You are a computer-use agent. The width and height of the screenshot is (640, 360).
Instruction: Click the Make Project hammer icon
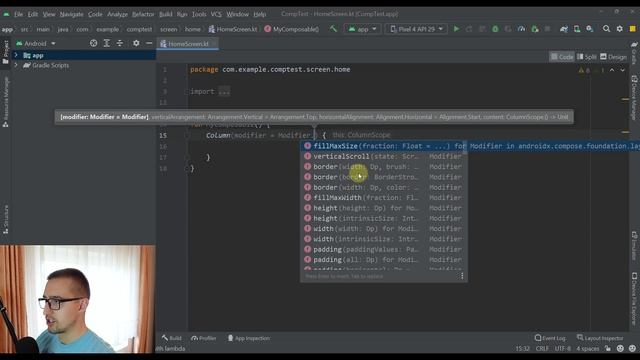click(x=333, y=29)
